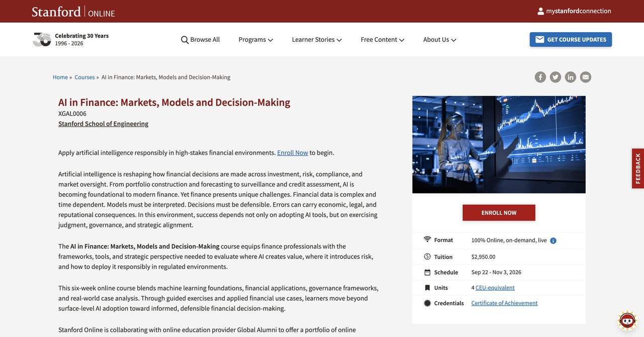Click the Learner Stories chevron arrow
Viewport: 644px width, 337px height.
(x=339, y=40)
